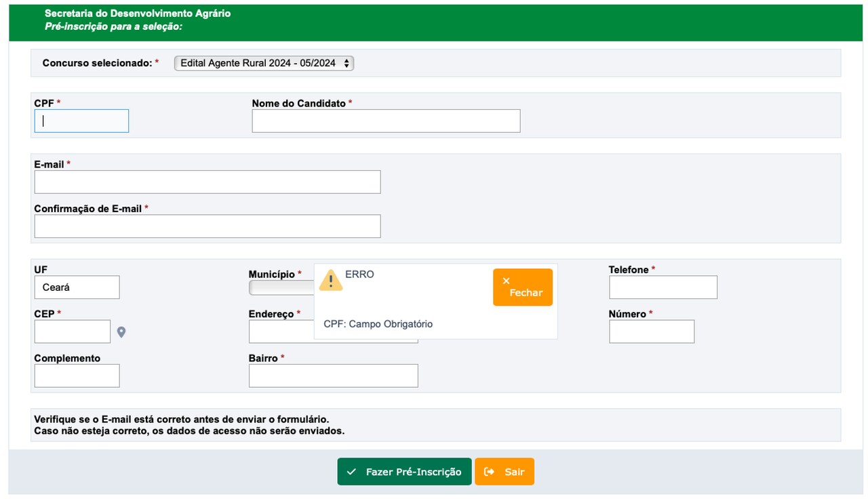This screenshot has width=868, height=499.
Task: Click the Telefone input field
Action: tap(663, 287)
